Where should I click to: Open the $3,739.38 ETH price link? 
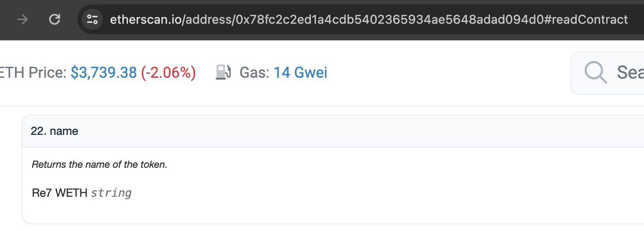coord(104,72)
